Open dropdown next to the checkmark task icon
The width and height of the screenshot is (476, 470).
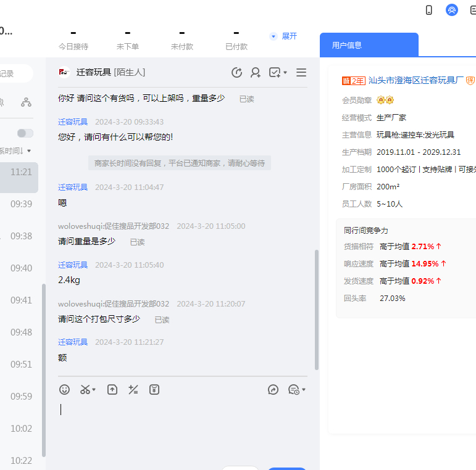pyautogui.click(x=285, y=73)
